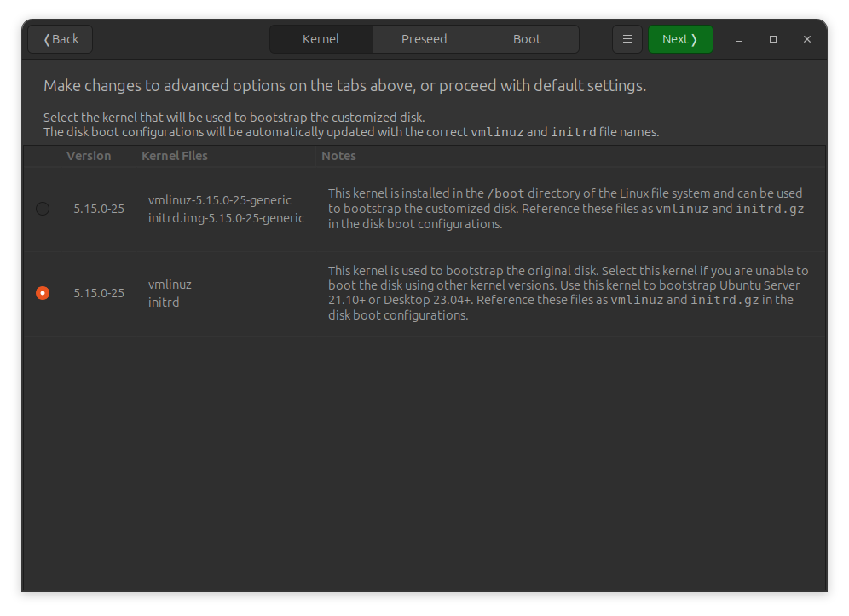Select the installed /boot kernel radio button

[x=43, y=208]
